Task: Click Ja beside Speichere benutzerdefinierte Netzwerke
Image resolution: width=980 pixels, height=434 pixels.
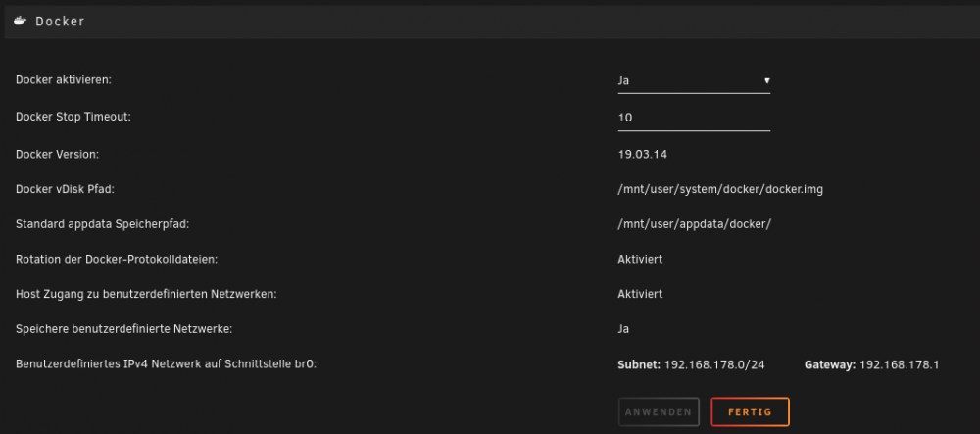Action: click(x=623, y=329)
